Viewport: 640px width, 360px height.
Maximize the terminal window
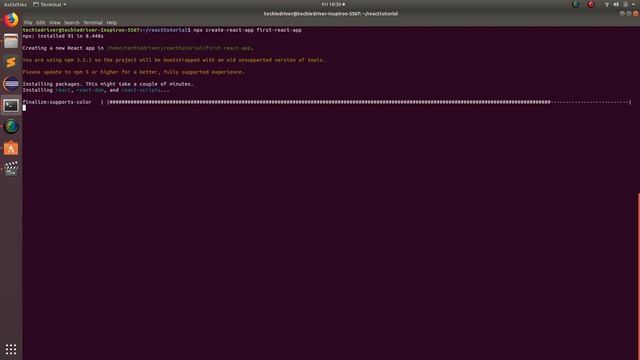629,14
